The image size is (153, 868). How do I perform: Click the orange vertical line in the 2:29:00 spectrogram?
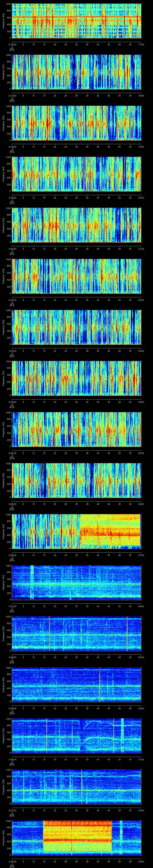point(100,685)
